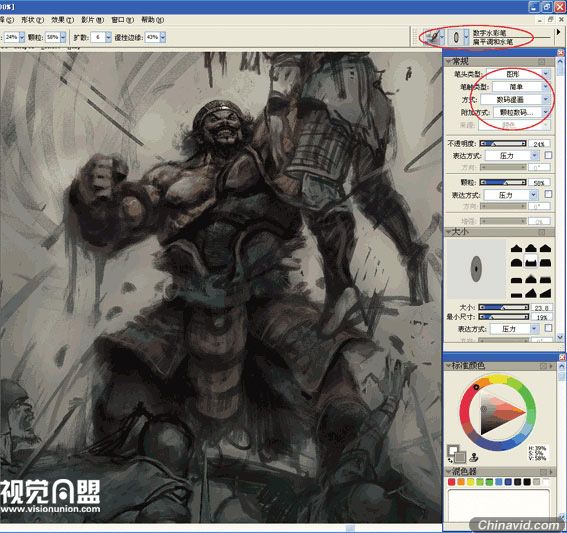
Task: Toggle invert checkbox beside opacity expression
Action: 548,155
